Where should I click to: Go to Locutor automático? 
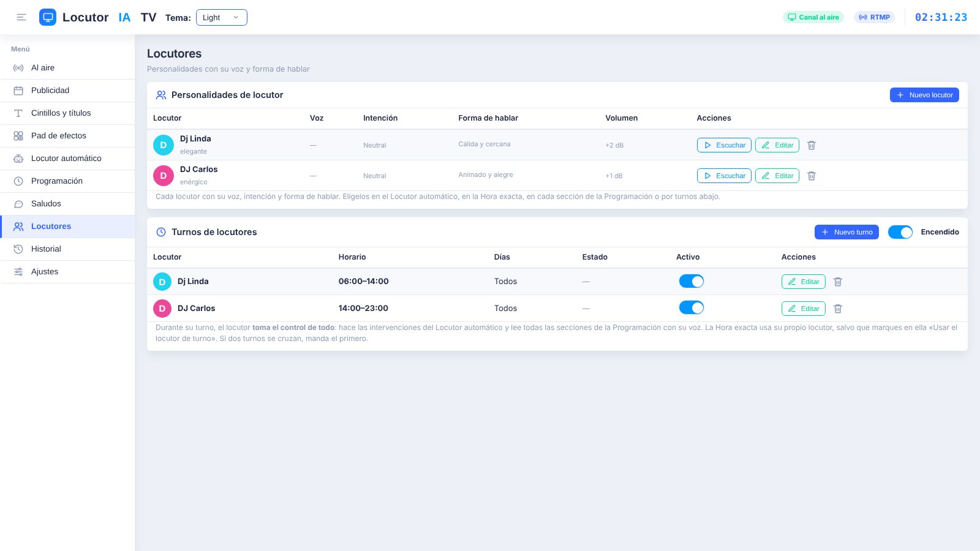(67, 159)
